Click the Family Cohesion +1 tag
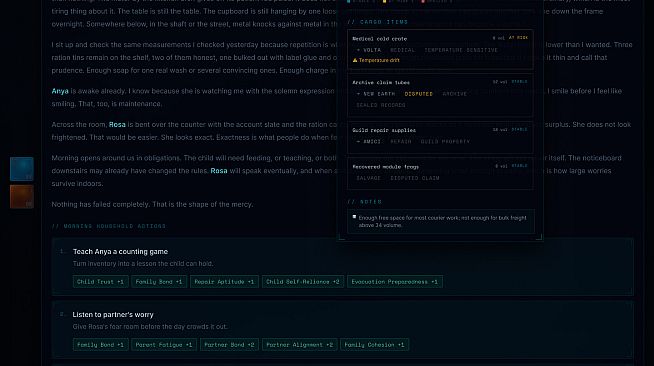This screenshot has height=366, width=654. (x=375, y=345)
